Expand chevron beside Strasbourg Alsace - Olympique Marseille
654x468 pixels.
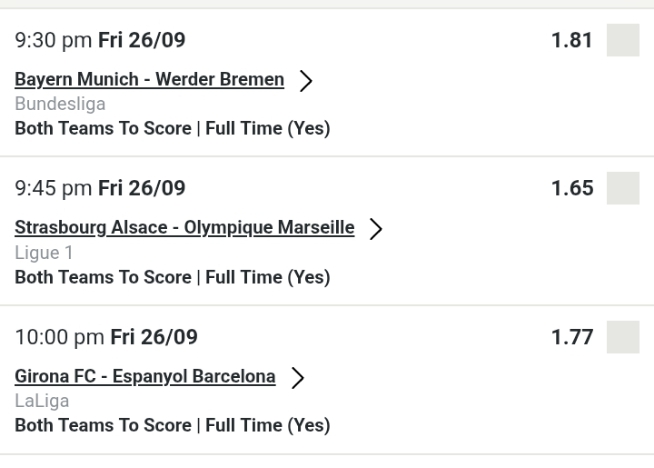(x=375, y=229)
